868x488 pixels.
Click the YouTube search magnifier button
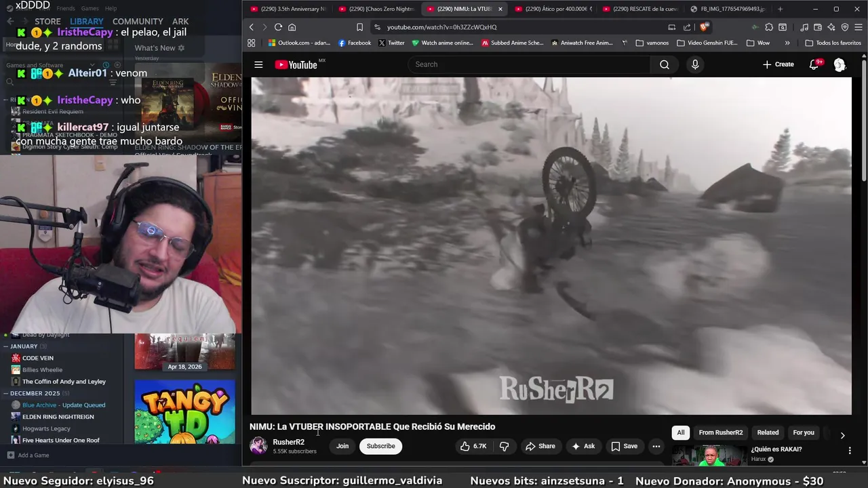(665, 64)
